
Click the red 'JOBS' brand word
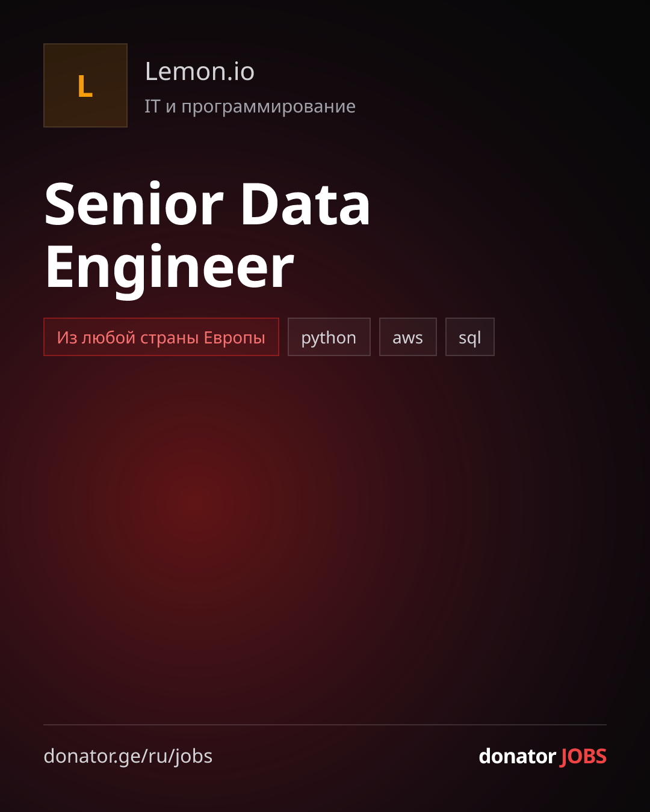click(583, 757)
